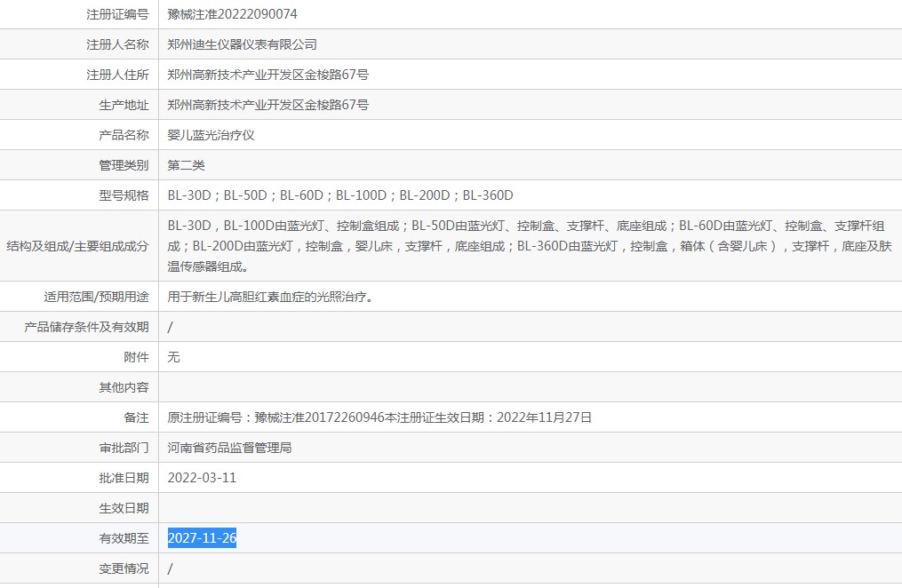Click remark text with 原注册证编号
The image size is (902, 588).
[x=379, y=417]
